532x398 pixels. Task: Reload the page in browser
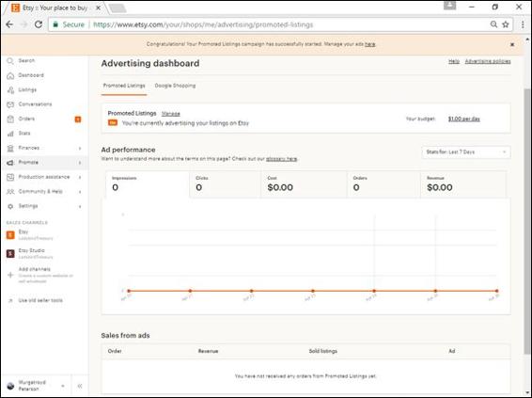tap(39, 24)
